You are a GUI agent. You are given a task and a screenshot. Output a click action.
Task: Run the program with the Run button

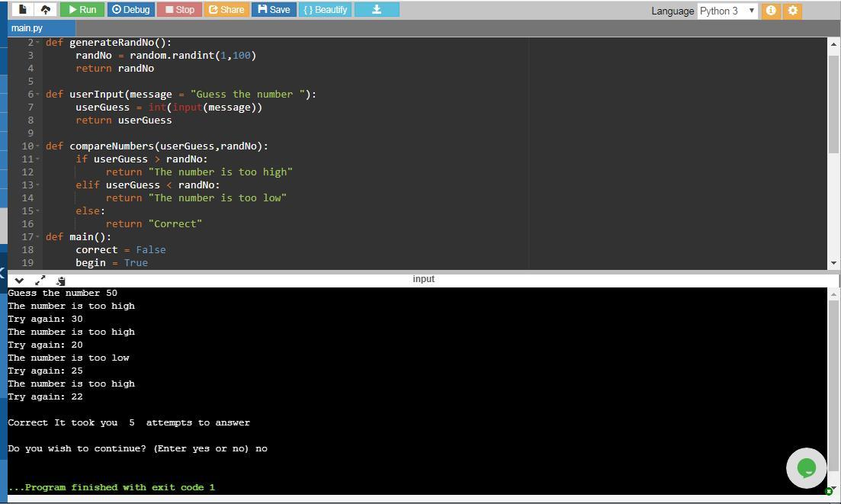click(82, 10)
